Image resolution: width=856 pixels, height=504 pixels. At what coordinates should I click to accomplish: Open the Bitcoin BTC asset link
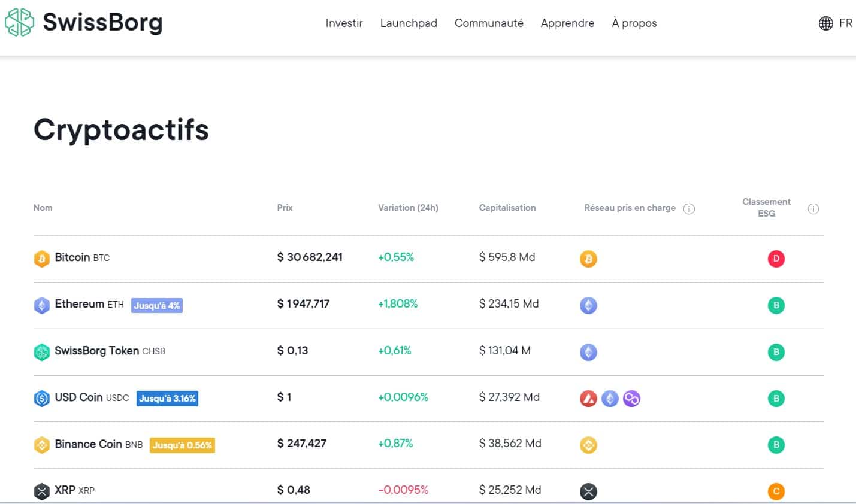pyautogui.click(x=82, y=257)
